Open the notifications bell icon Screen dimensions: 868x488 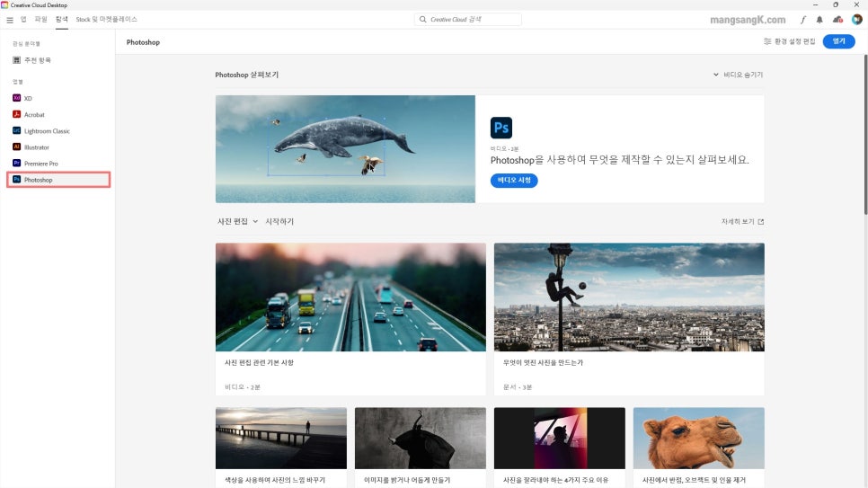click(819, 20)
